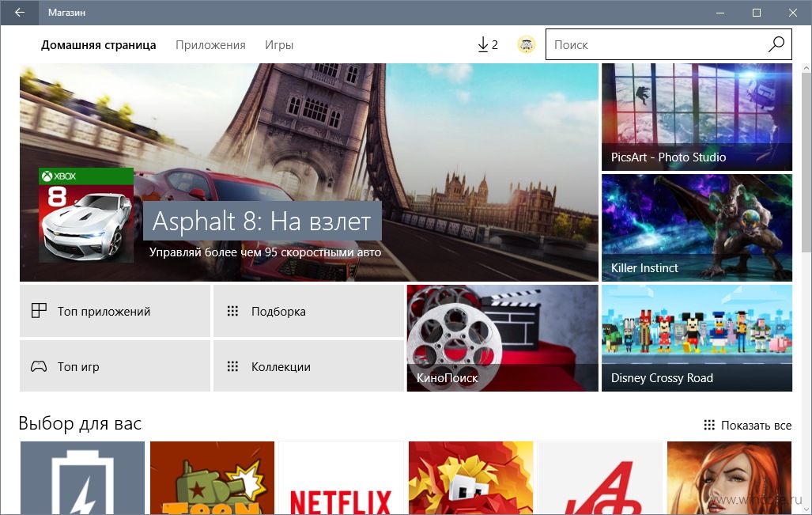812x515 pixels.
Task: Open the PicsArt - Photo Studio tile
Action: click(x=697, y=117)
